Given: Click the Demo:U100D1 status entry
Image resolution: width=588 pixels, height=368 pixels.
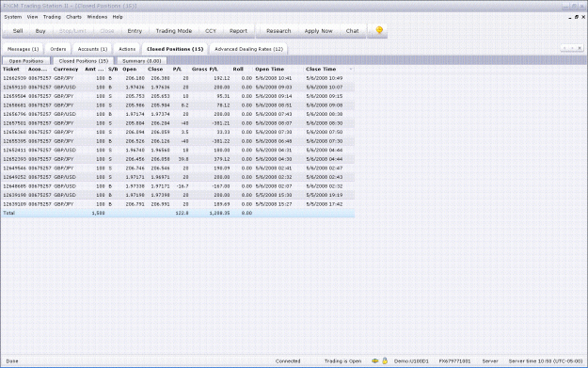Looking at the screenshot, I should coord(411,361).
